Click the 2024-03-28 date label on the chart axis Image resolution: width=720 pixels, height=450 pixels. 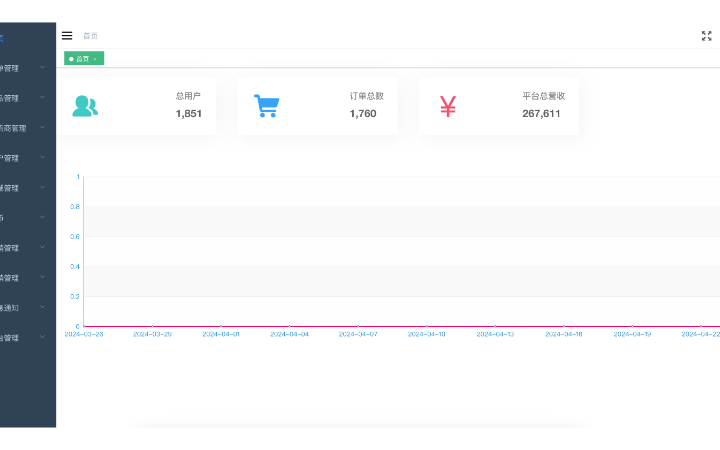click(83, 334)
